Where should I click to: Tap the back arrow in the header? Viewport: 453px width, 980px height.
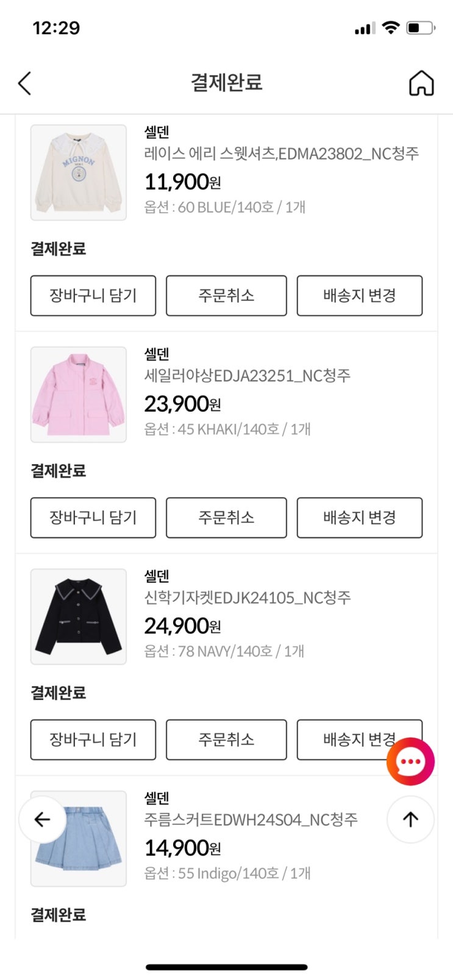(24, 83)
